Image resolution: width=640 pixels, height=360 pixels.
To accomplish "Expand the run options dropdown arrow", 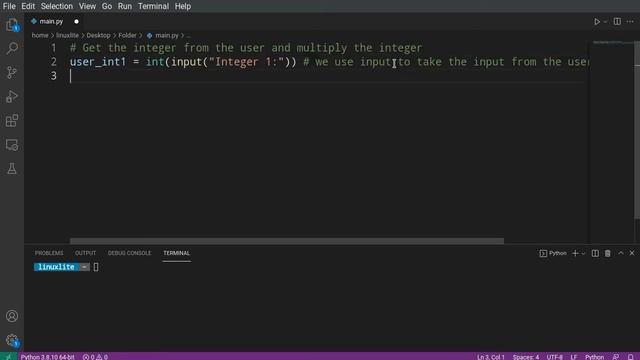I will point(605,22).
